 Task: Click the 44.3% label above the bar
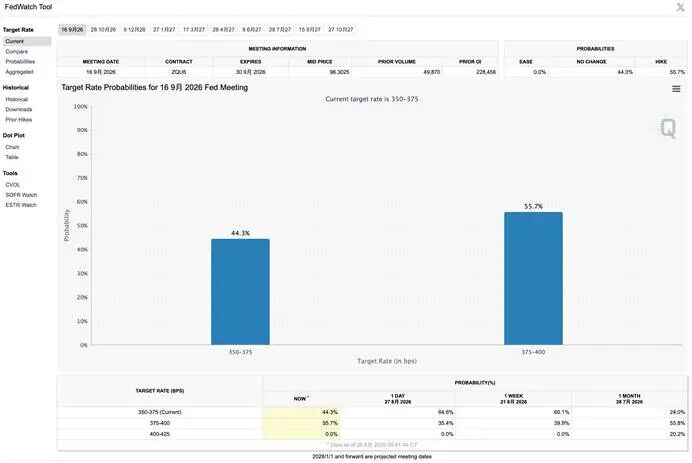pos(241,233)
